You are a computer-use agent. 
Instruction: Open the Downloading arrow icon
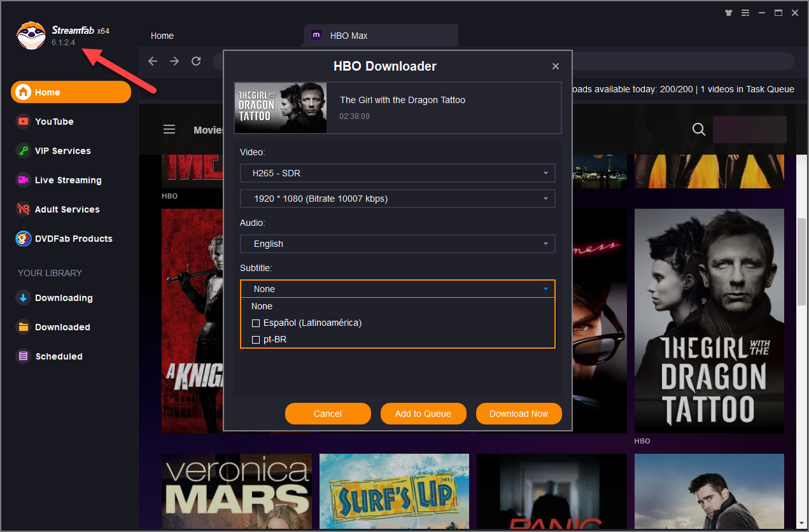(x=23, y=298)
